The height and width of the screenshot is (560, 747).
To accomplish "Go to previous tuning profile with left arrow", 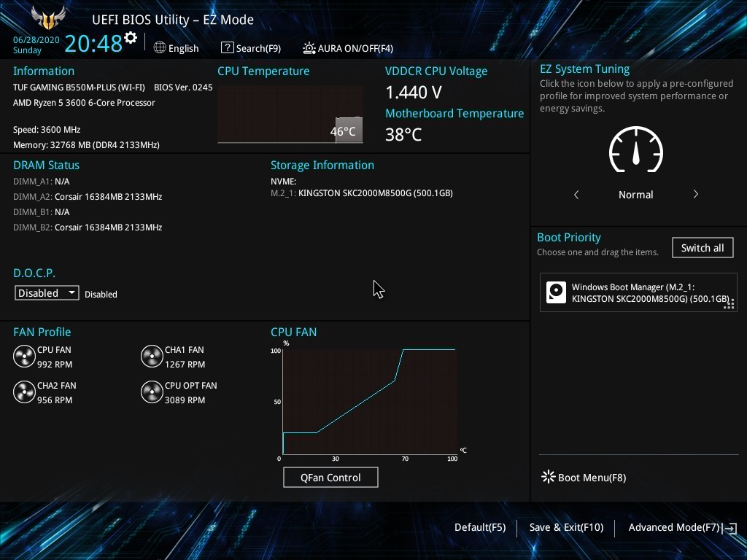I will (576, 195).
